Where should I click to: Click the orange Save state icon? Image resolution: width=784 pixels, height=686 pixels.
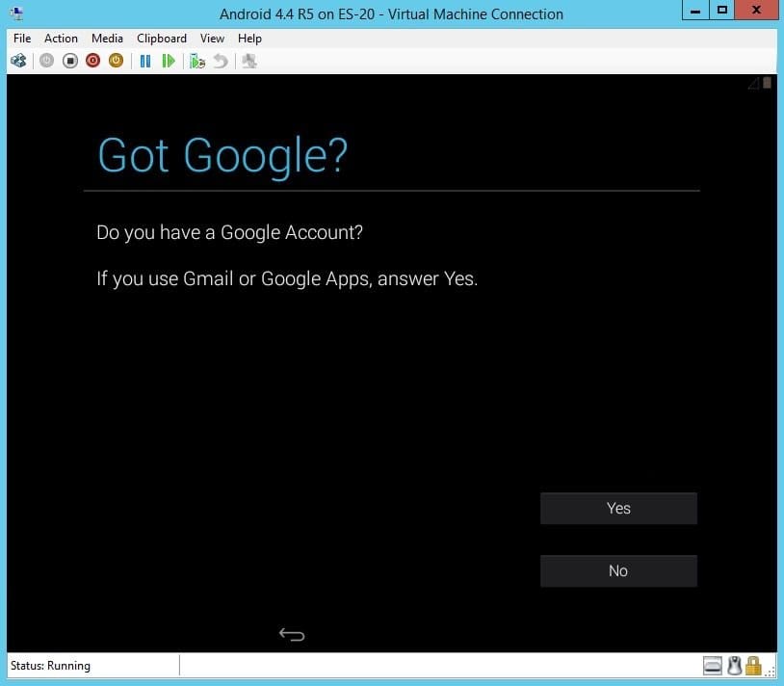point(116,61)
